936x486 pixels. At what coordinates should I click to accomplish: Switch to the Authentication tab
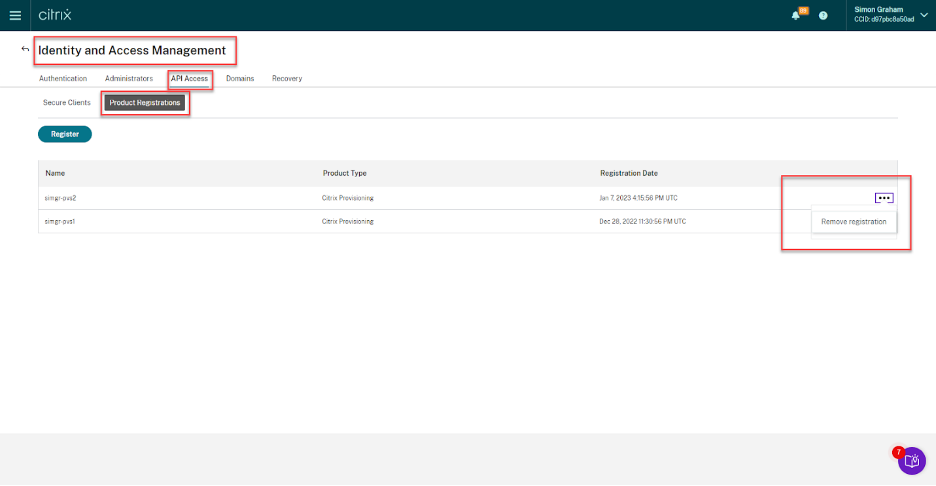(x=63, y=78)
